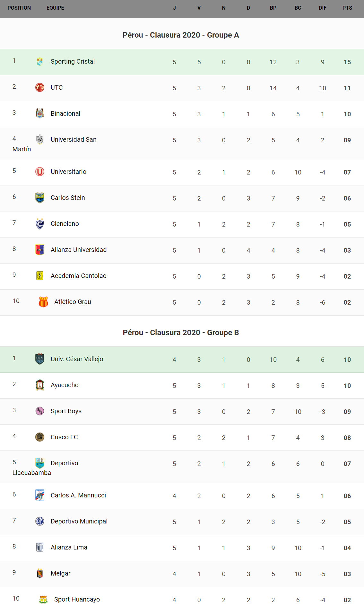Click the UTC club logo

[x=40, y=87]
